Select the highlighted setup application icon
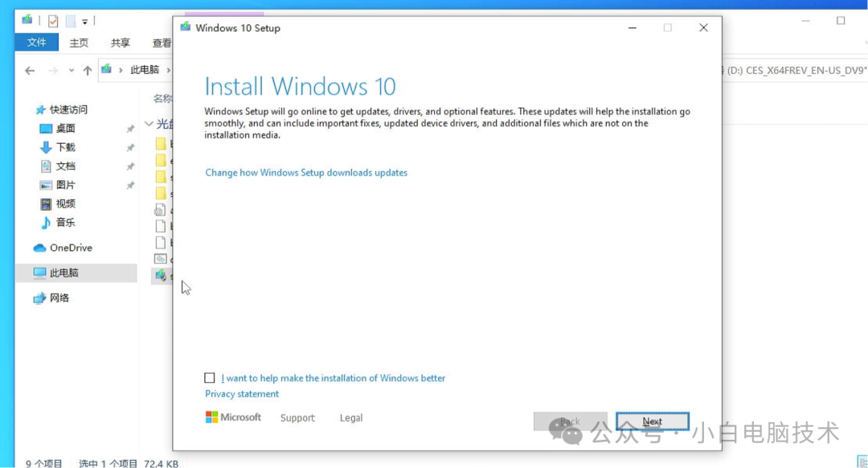The image size is (868, 468). point(161,275)
